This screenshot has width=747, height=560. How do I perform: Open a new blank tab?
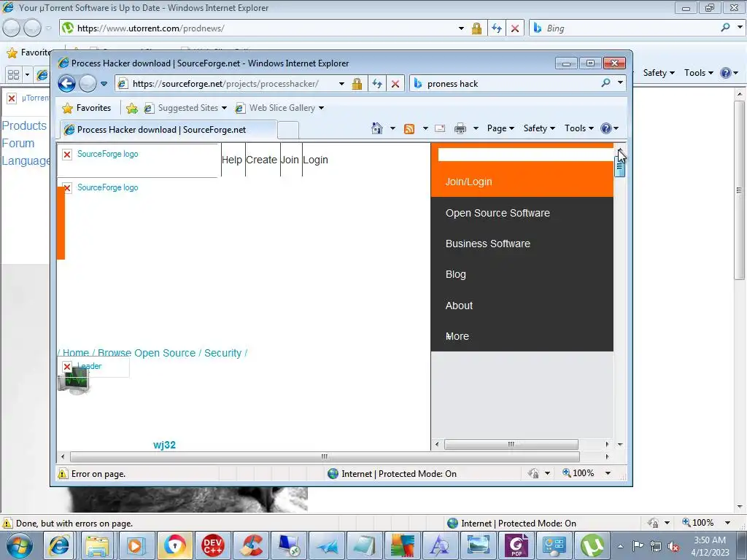tap(287, 130)
